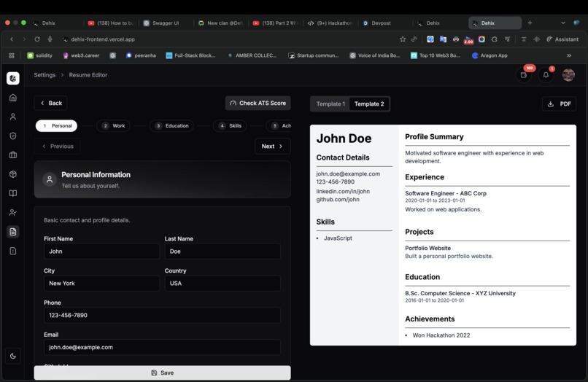Select step 1 Personal

click(57, 125)
